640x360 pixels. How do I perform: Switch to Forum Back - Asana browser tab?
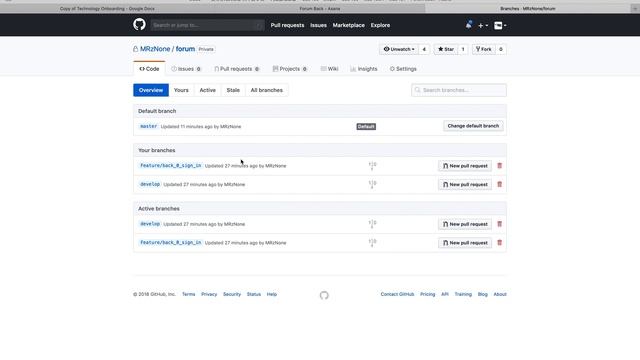[x=320, y=9]
